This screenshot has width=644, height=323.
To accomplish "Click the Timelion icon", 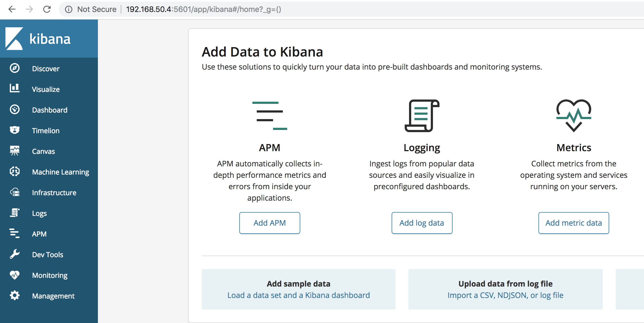I will (x=14, y=131).
